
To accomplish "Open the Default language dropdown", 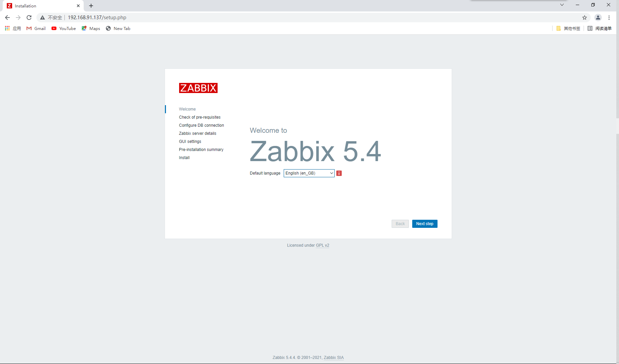I will tap(309, 173).
